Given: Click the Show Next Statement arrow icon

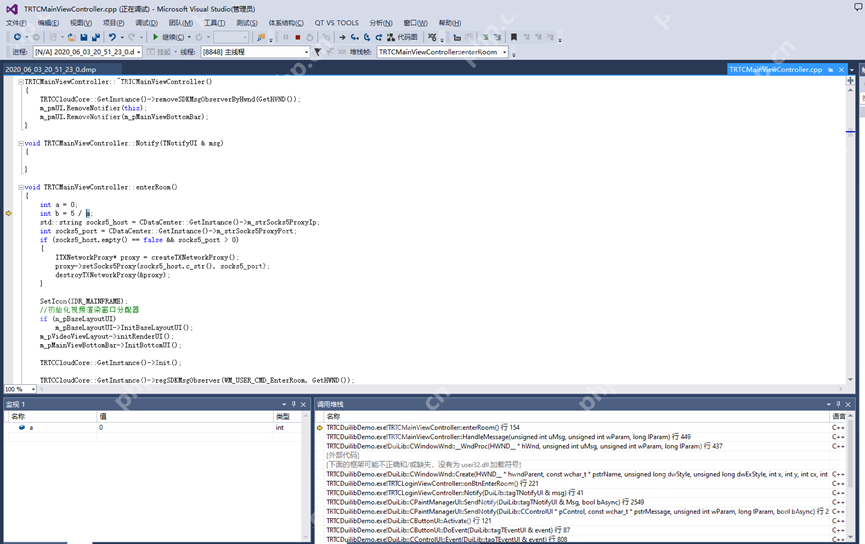Looking at the screenshot, I should (342, 37).
